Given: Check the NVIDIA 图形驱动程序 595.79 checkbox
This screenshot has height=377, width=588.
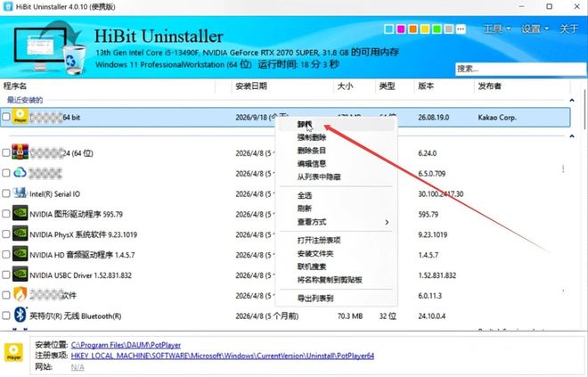Looking at the screenshot, I should click(6, 214).
